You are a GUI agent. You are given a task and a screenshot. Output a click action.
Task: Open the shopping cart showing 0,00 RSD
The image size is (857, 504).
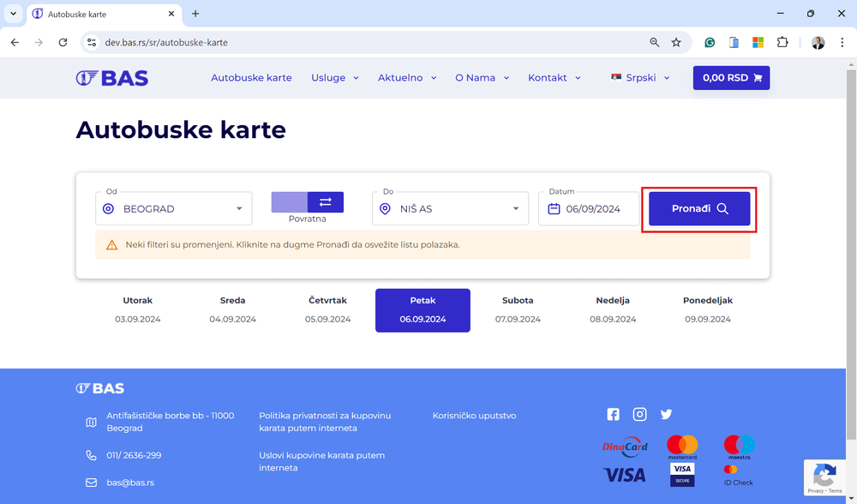731,77
